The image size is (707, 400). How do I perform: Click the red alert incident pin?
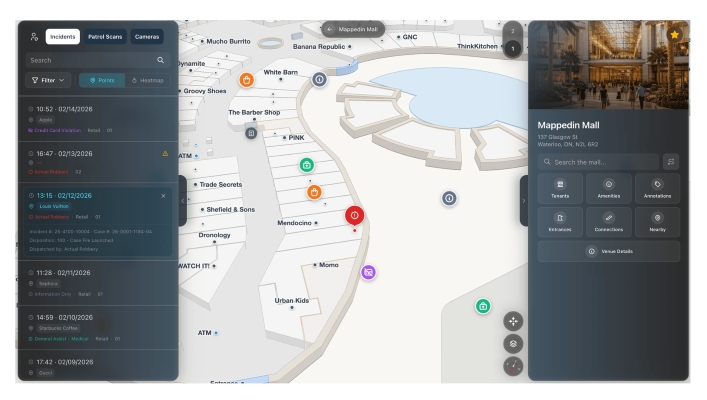354,216
